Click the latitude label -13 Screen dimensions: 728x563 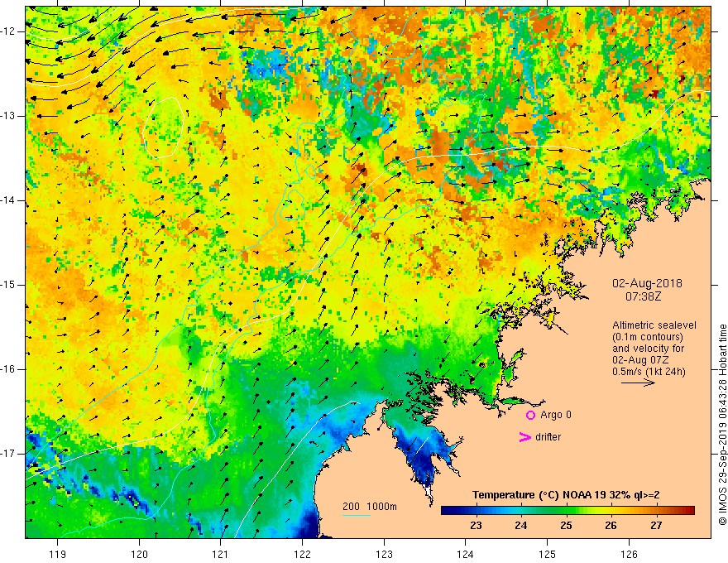pyautogui.click(x=9, y=116)
